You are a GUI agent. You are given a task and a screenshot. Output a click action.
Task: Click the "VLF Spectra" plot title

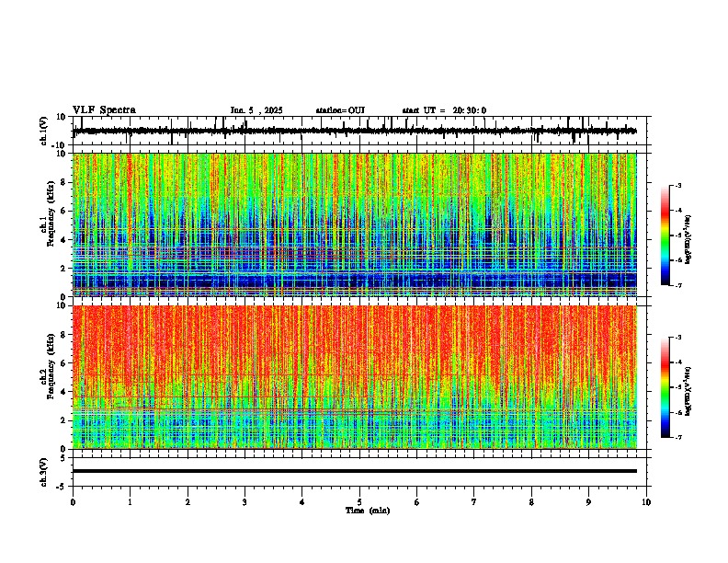click(104, 110)
